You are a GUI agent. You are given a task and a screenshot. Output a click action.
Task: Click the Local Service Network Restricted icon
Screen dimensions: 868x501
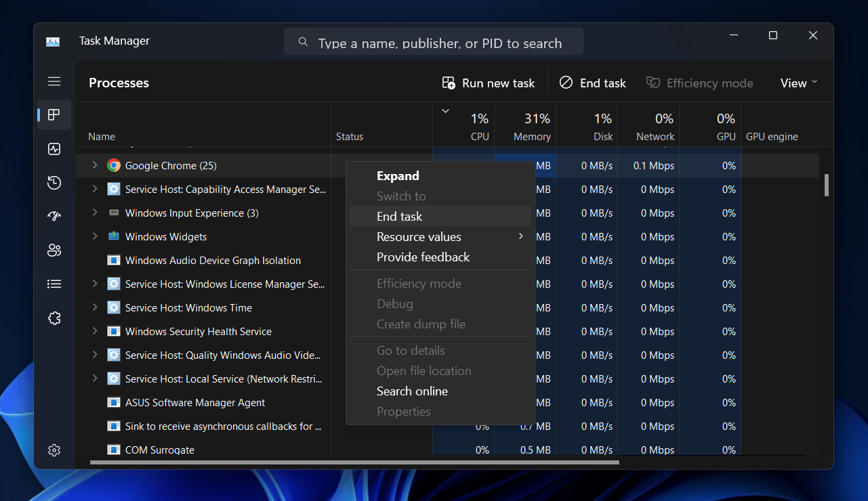click(x=114, y=379)
